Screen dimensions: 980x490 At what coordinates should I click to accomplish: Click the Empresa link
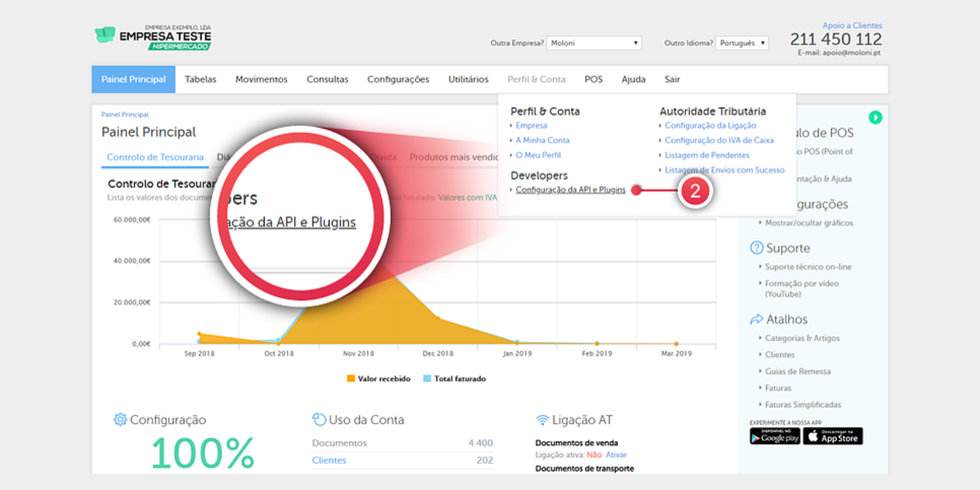pyautogui.click(x=532, y=126)
